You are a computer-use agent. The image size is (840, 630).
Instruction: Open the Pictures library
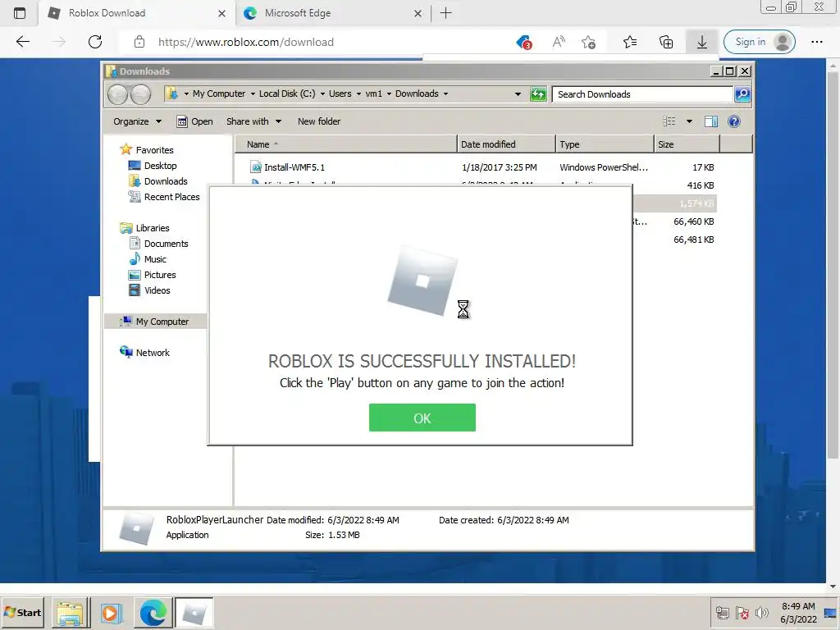click(160, 274)
